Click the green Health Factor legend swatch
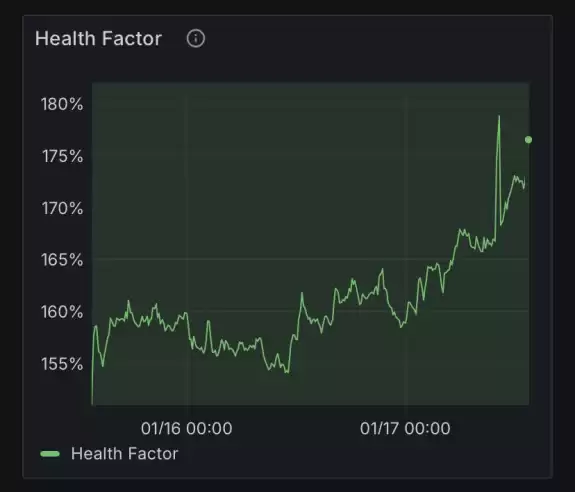Viewport: 575px width, 492px height. (x=50, y=454)
